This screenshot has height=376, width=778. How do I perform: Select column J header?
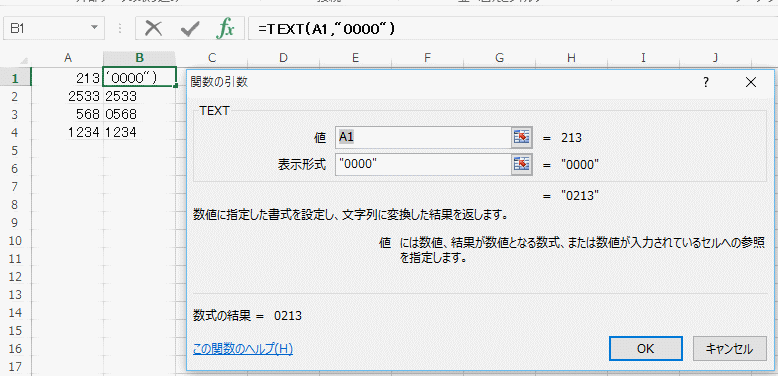click(x=715, y=58)
